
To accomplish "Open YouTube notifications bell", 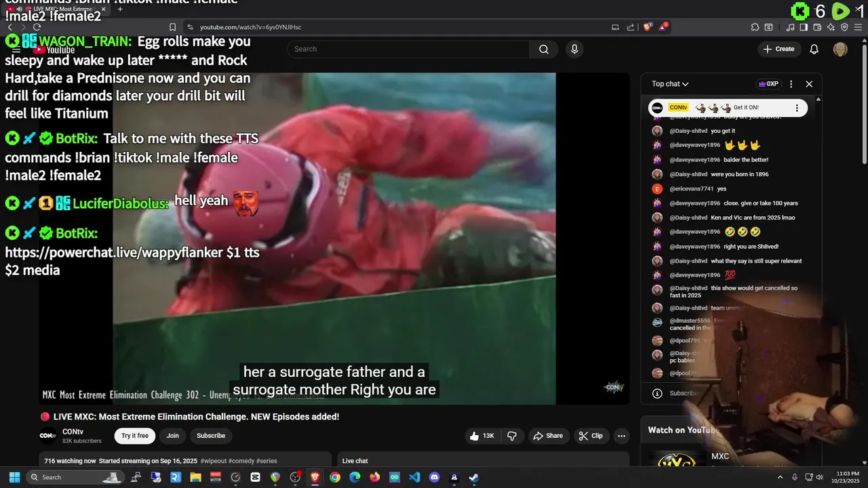I will tap(814, 49).
